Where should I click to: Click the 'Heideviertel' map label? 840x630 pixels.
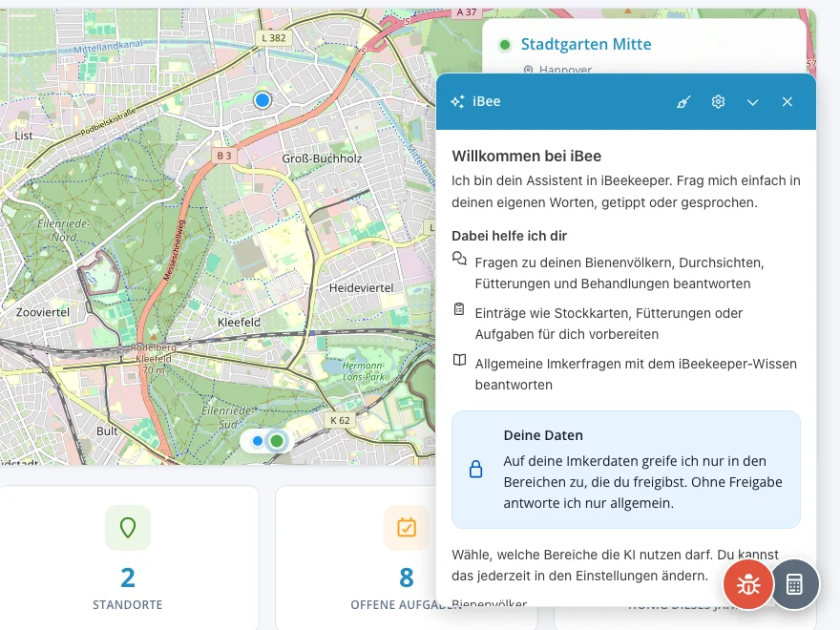pyautogui.click(x=361, y=288)
